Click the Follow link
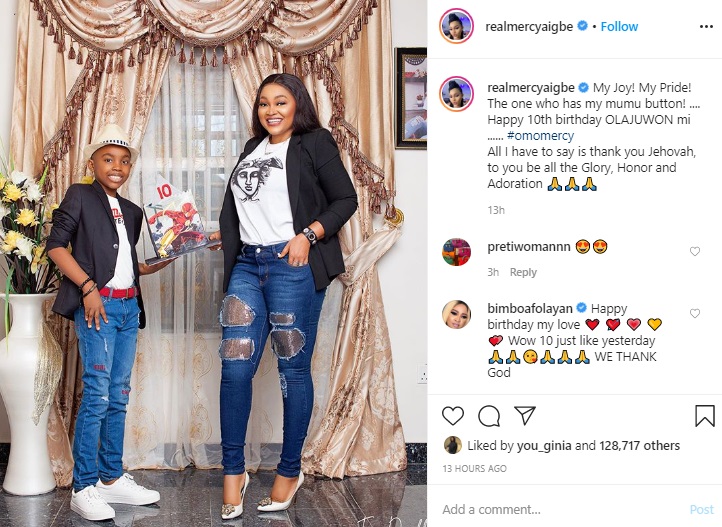The width and height of the screenshot is (722, 527). click(619, 27)
